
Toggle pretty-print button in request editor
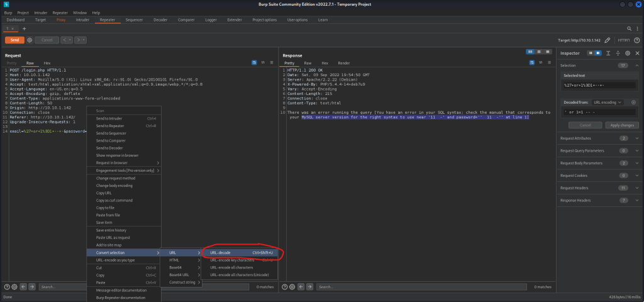(254, 63)
